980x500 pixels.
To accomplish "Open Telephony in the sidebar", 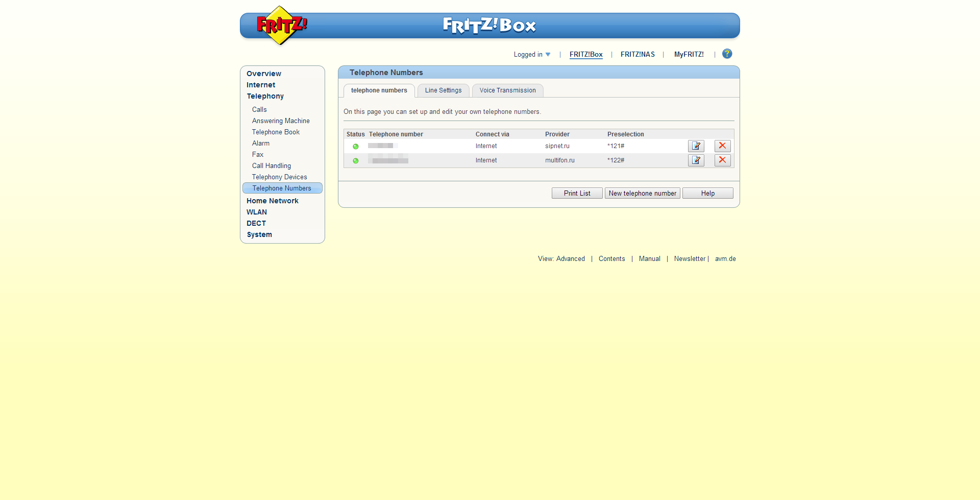I will point(265,96).
